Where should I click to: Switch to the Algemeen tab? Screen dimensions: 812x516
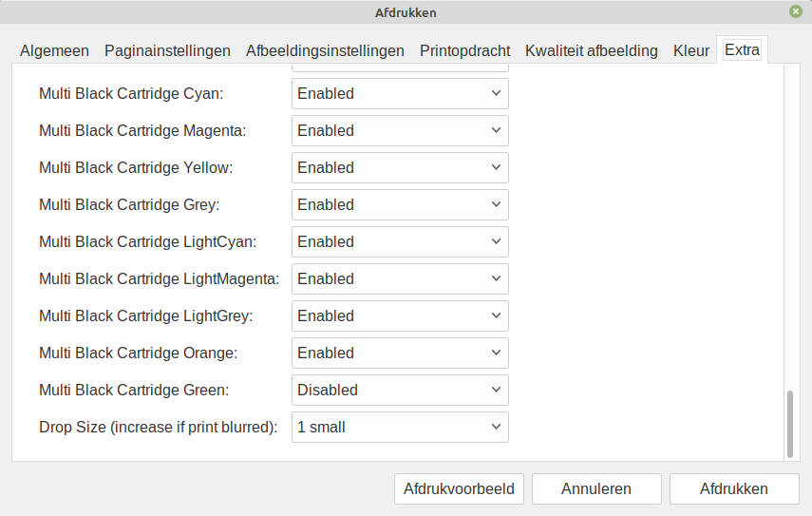pyautogui.click(x=55, y=50)
